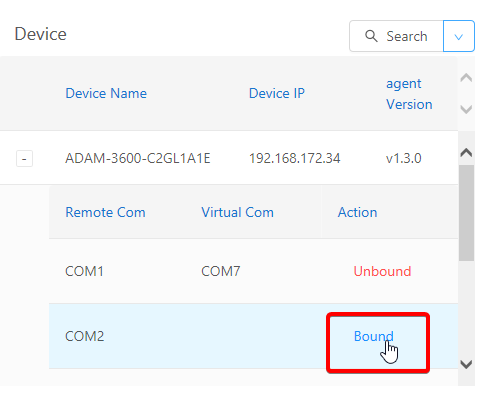Click the table header down chevron
This screenshot has height=405, width=495.
(466, 109)
